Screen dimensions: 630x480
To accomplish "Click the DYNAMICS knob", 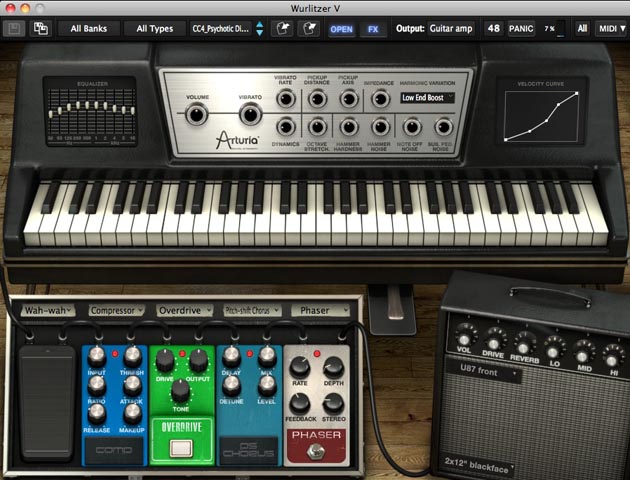I will coord(286,127).
